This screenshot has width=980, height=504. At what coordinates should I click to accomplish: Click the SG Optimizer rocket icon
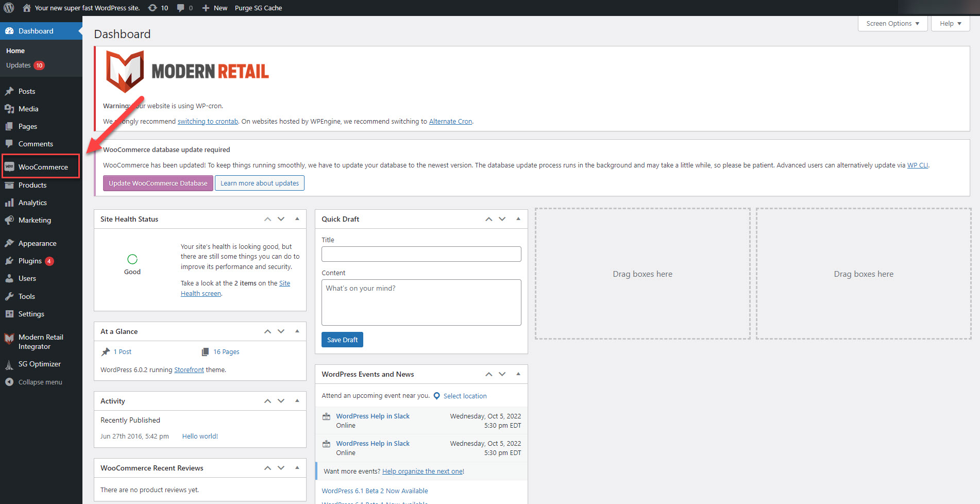[x=9, y=364]
